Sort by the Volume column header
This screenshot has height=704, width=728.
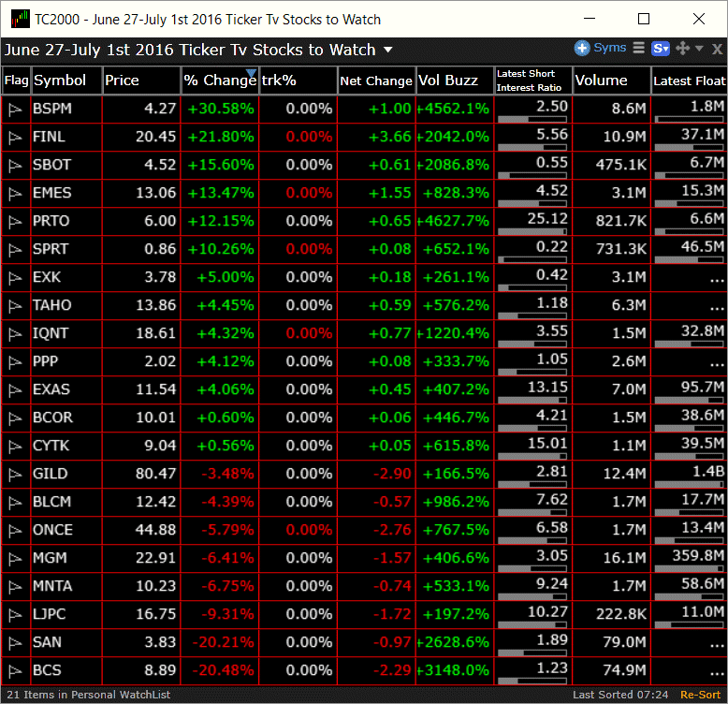(611, 81)
